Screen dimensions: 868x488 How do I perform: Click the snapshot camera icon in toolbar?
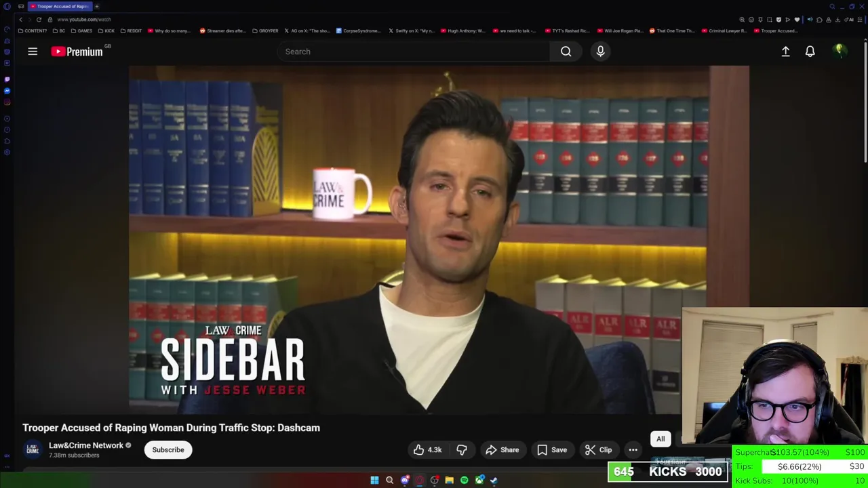[x=770, y=20]
